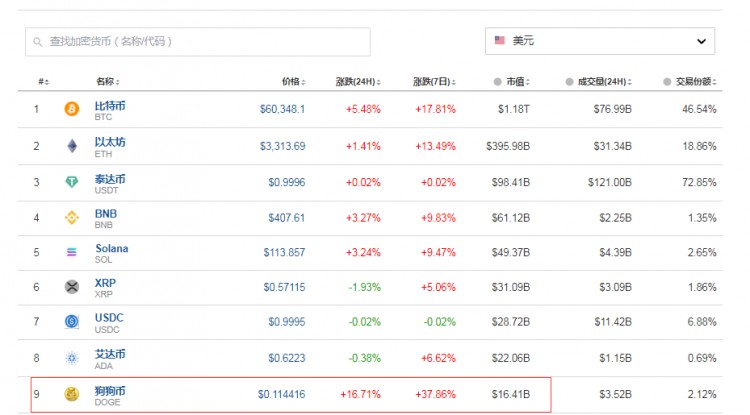This screenshot has height=415, width=750.
Task: Click USDT volume $121.00B
Action: (x=610, y=182)
